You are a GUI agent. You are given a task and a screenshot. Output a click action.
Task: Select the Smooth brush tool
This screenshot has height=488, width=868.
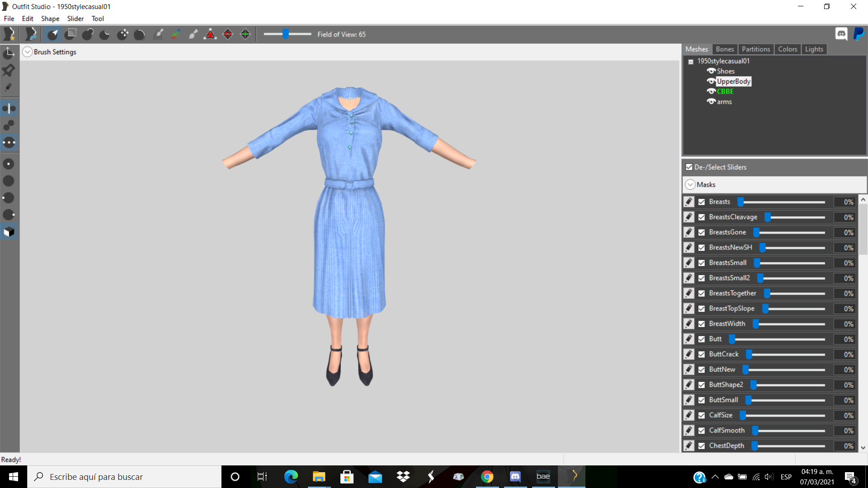[140, 34]
